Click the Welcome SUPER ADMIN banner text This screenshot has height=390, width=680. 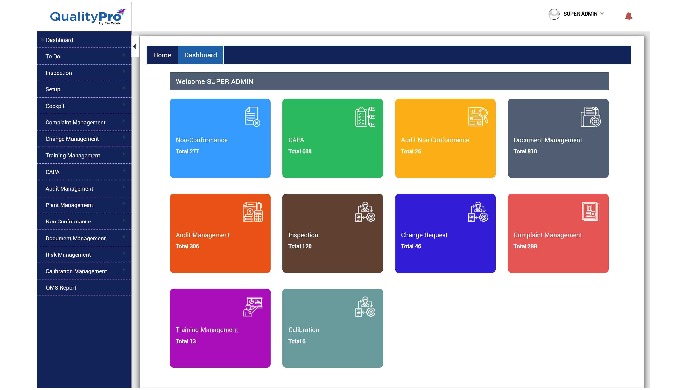point(214,82)
